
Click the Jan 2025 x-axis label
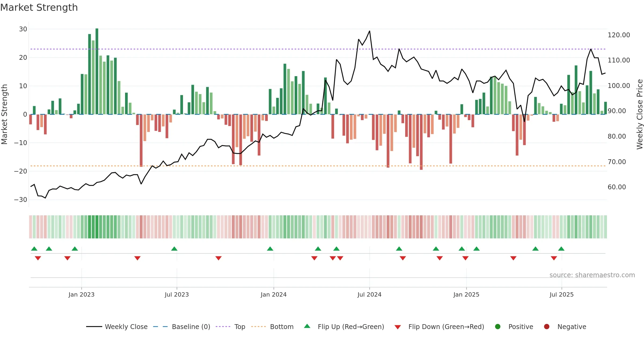tap(466, 295)
